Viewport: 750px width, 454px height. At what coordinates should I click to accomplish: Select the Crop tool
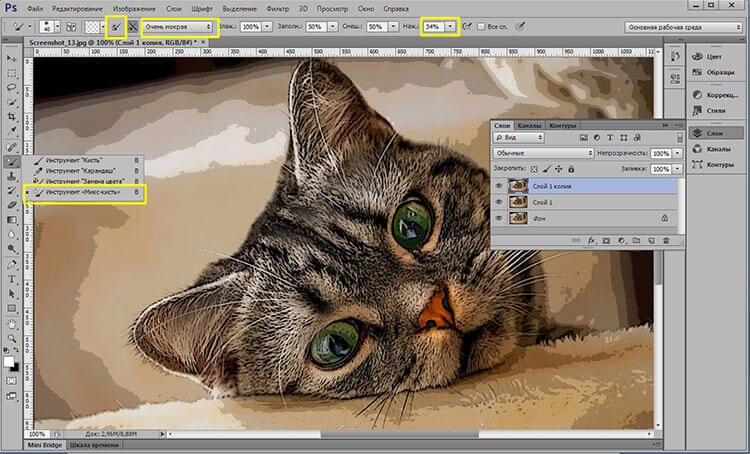click(13, 116)
